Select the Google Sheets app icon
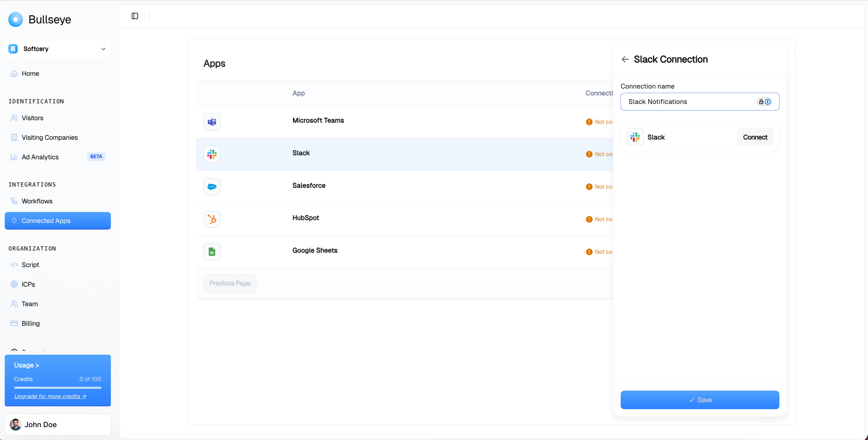 [212, 252]
